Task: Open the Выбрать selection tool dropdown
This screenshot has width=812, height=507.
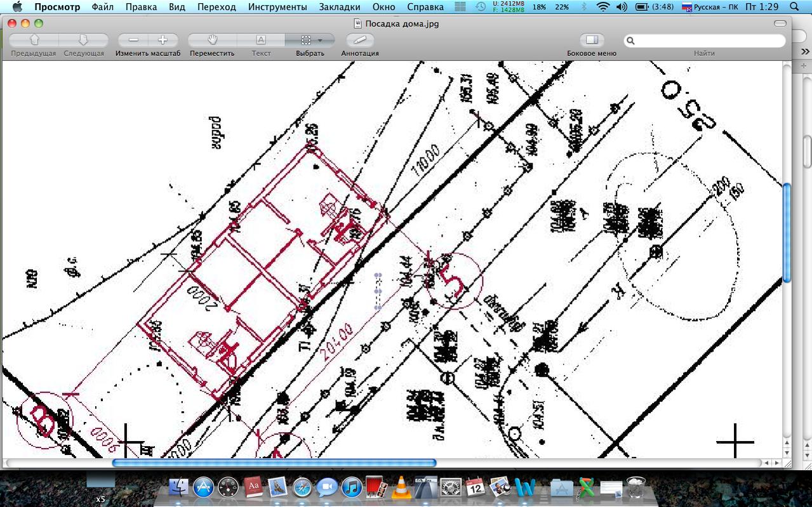Action: [310, 40]
